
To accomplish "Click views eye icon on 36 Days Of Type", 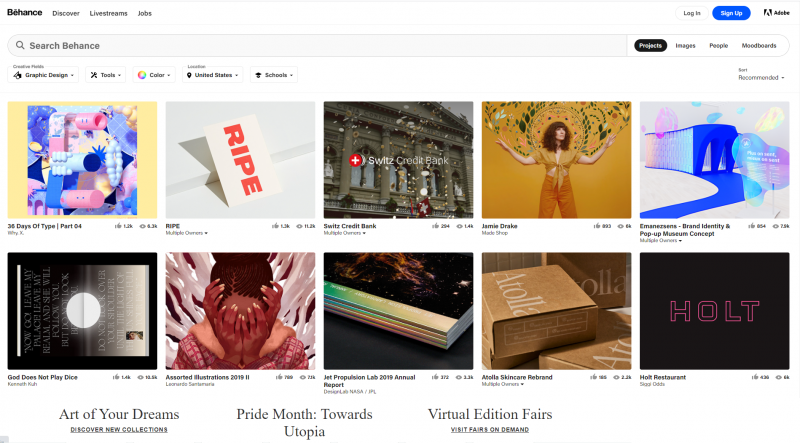I will (x=143, y=226).
